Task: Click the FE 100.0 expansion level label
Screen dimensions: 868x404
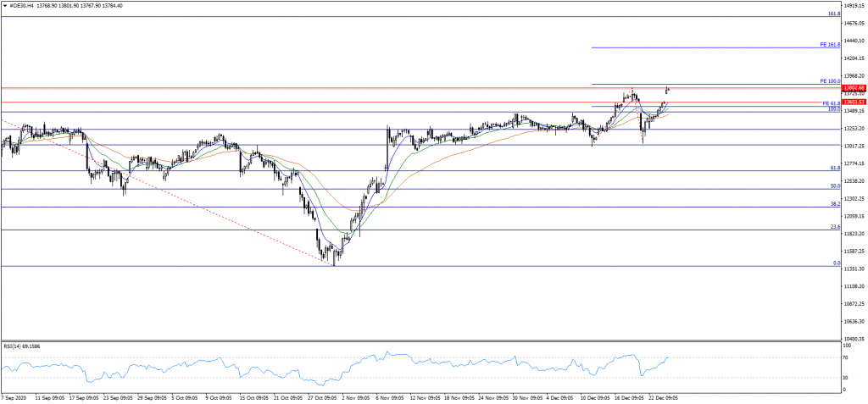Action: pos(829,81)
